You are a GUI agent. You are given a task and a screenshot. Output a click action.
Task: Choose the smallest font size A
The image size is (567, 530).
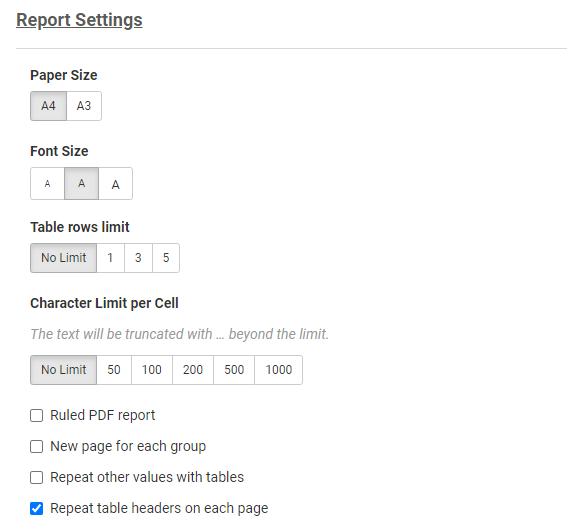[x=47, y=184]
